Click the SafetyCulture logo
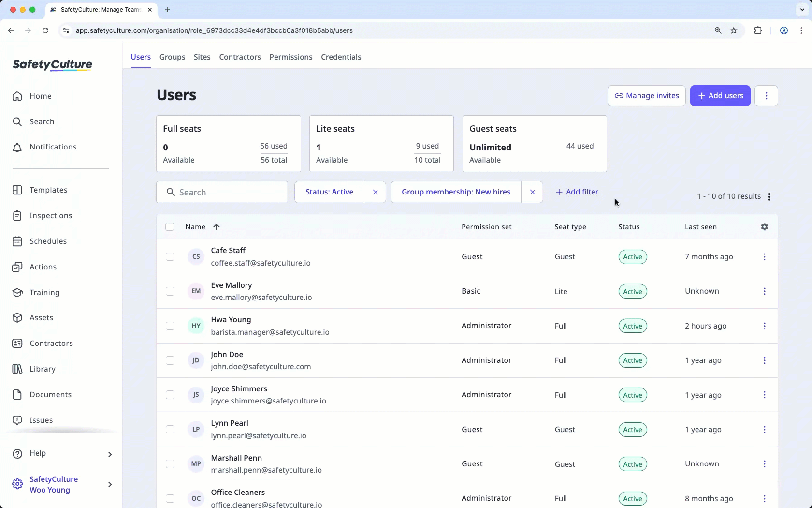This screenshot has height=508, width=812. click(52, 65)
